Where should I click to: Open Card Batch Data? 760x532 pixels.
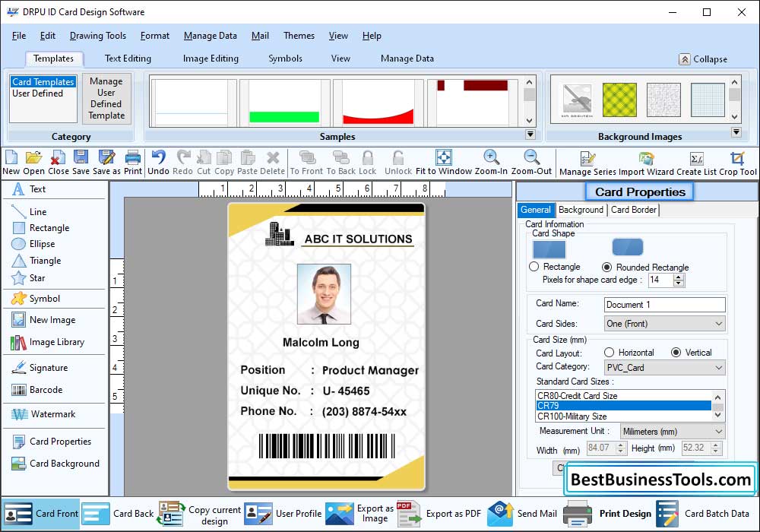(x=703, y=514)
